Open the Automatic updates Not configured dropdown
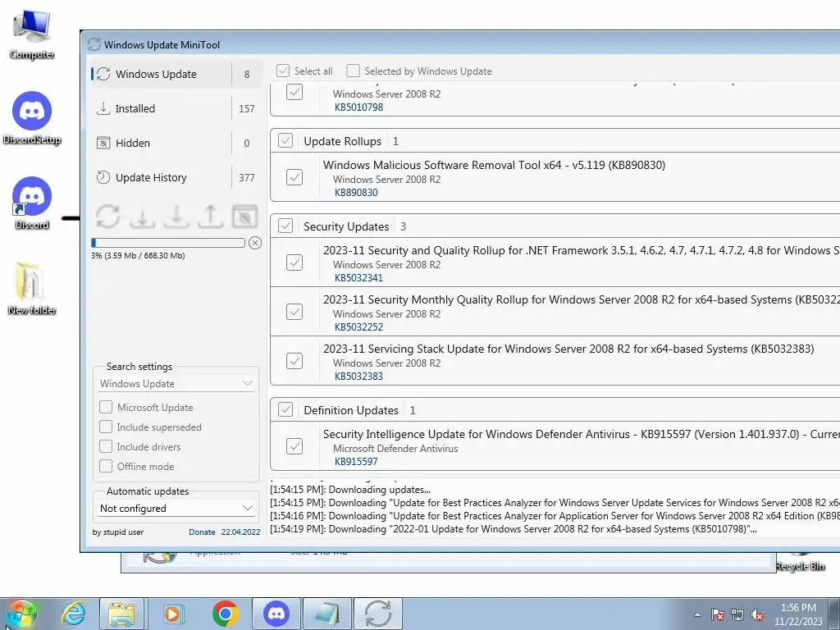Screen dimensions: 840x630 pos(176,508)
